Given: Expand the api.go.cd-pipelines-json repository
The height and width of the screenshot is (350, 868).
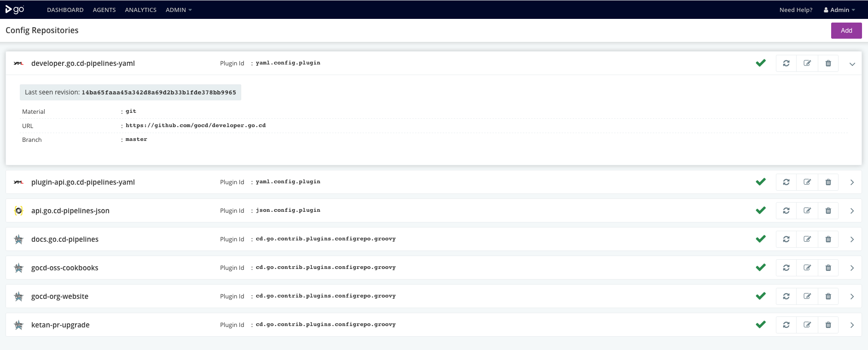Looking at the screenshot, I should click(852, 211).
